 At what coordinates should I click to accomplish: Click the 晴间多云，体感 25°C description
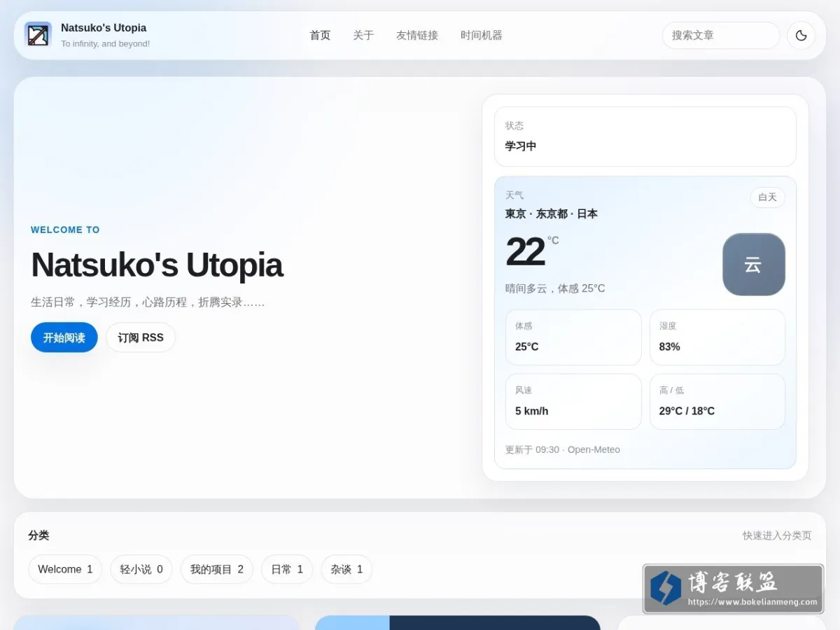[x=555, y=288]
